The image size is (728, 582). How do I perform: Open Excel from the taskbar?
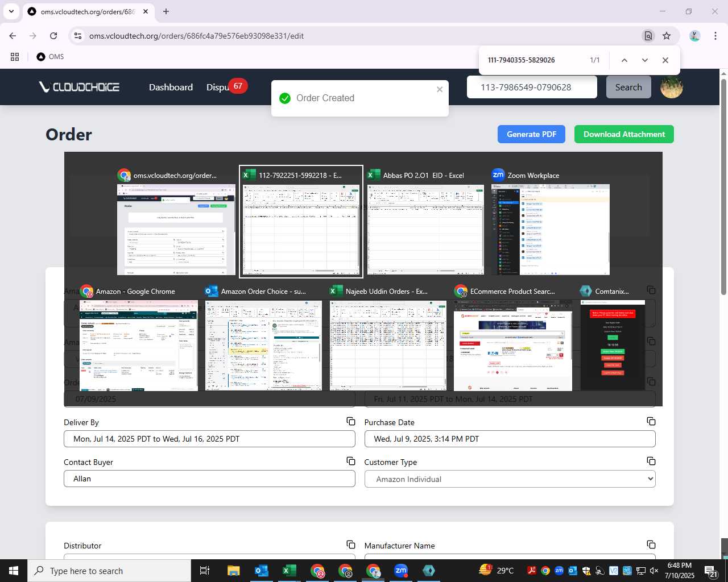289,571
